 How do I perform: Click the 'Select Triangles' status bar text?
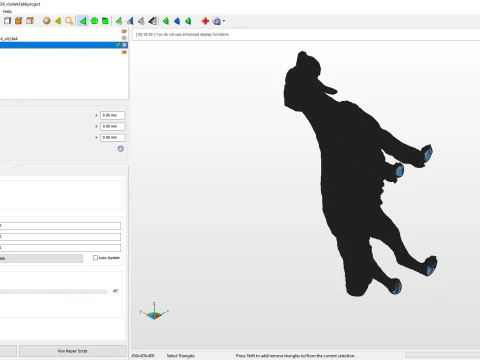[x=180, y=356]
